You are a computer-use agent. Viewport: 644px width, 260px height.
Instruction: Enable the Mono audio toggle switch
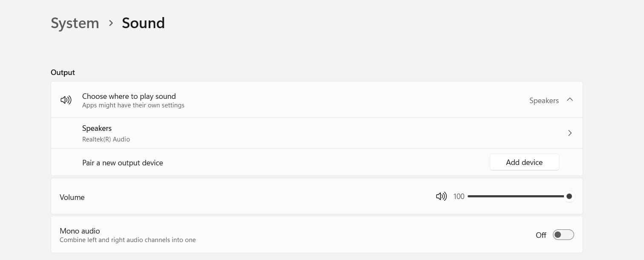[563, 235]
